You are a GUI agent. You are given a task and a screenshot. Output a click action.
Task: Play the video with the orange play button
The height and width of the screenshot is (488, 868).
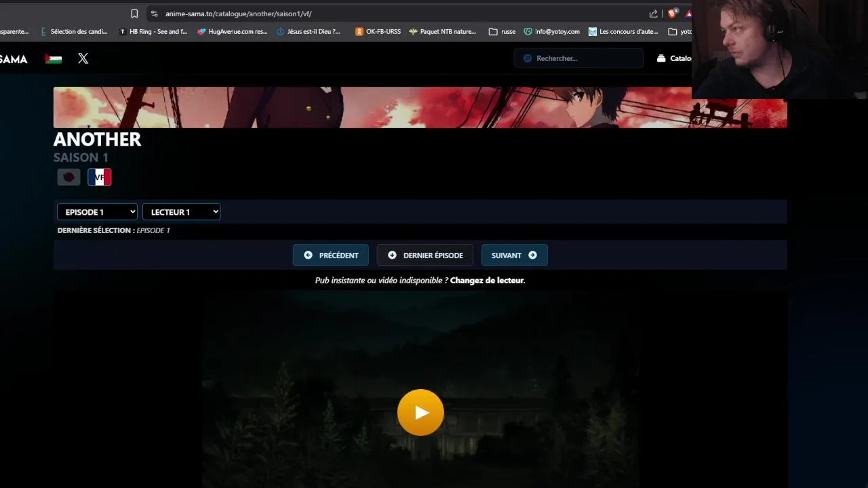point(420,412)
